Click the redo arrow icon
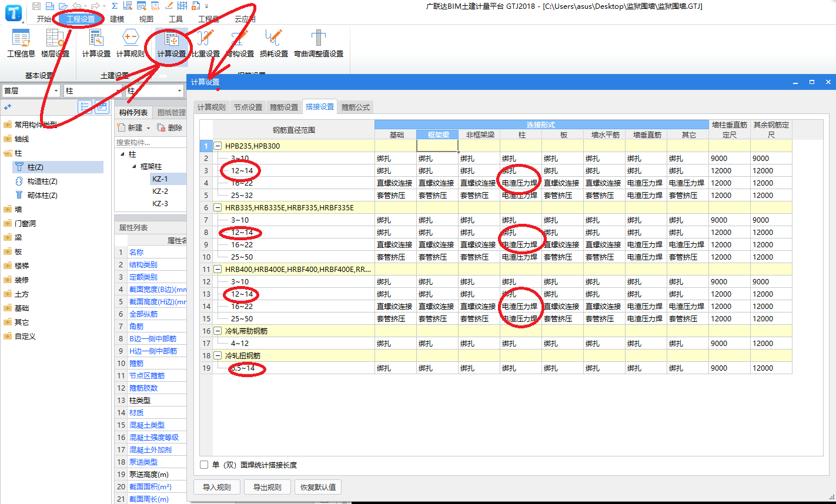The image size is (836, 504). (x=95, y=6)
